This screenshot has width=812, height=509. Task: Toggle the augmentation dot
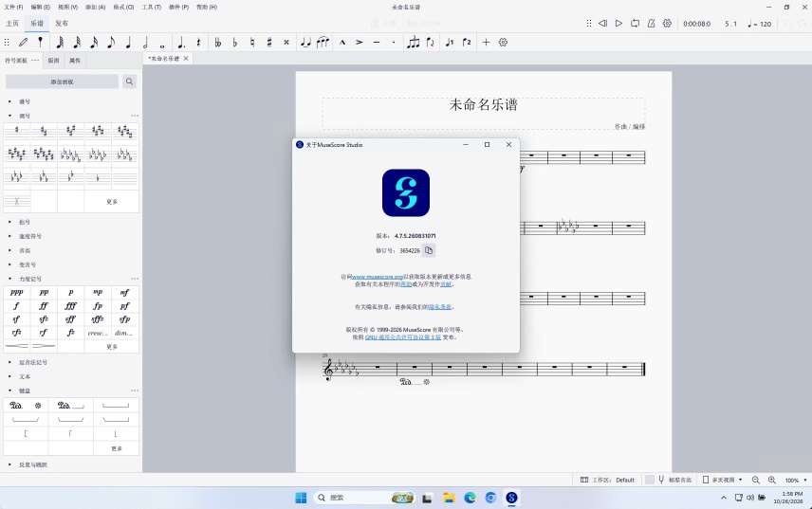click(181, 43)
